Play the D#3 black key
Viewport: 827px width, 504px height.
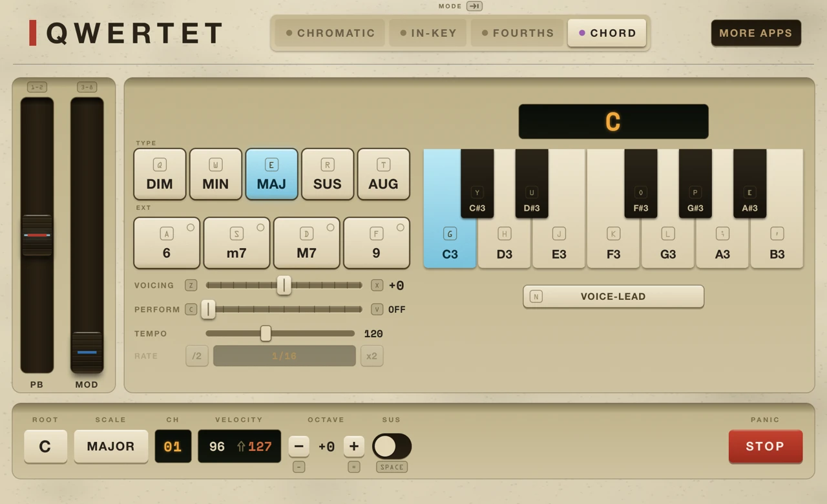[532, 184]
